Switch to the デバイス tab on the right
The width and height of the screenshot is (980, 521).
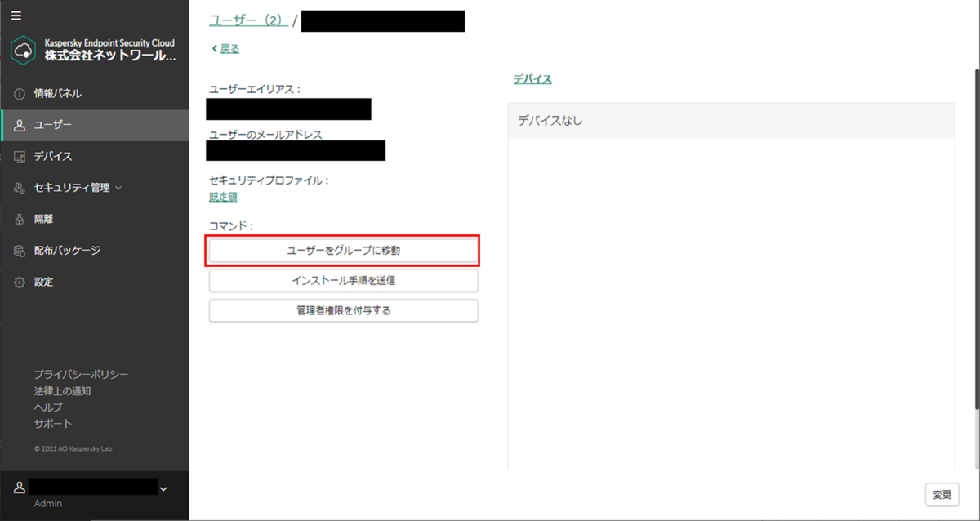[x=532, y=79]
